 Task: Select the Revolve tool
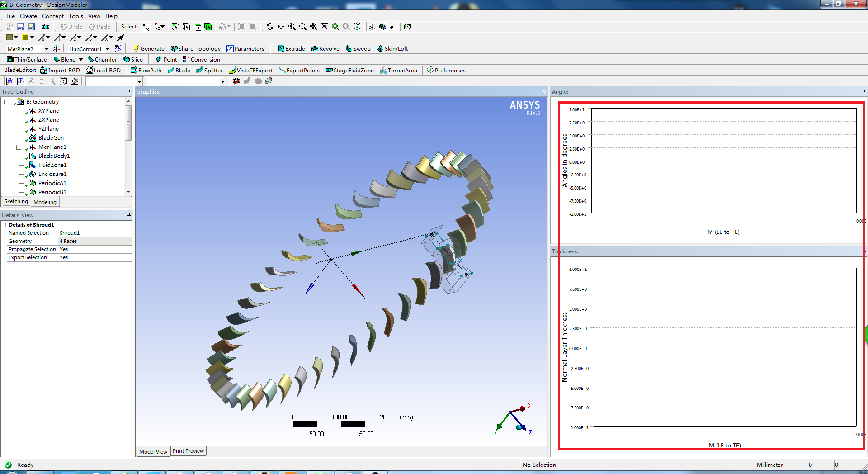[325, 49]
